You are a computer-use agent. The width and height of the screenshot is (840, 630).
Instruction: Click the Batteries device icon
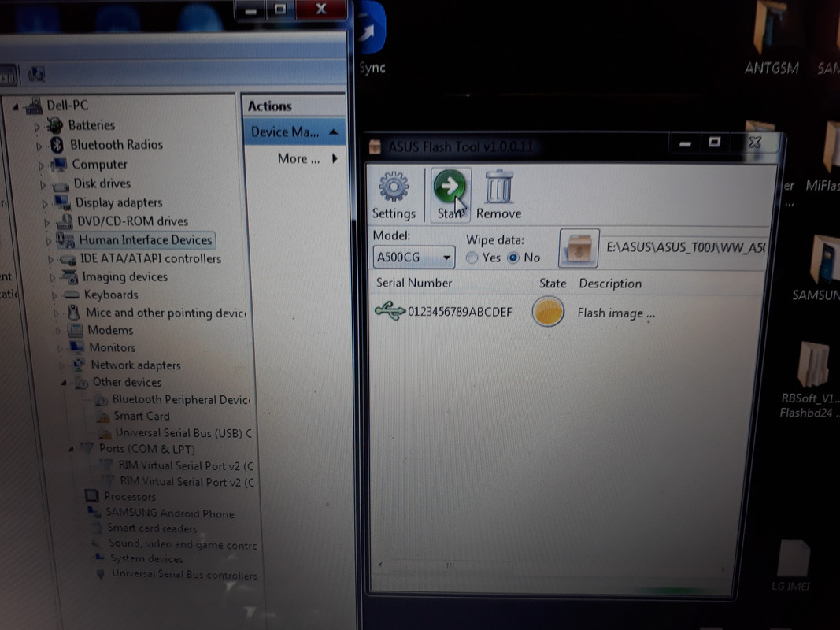[54, 125]
